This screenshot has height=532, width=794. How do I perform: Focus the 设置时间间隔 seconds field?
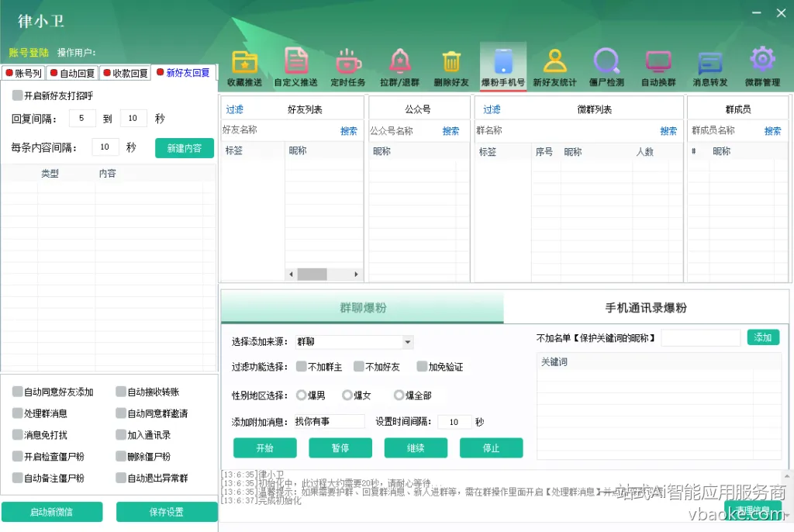click(454, 422)
